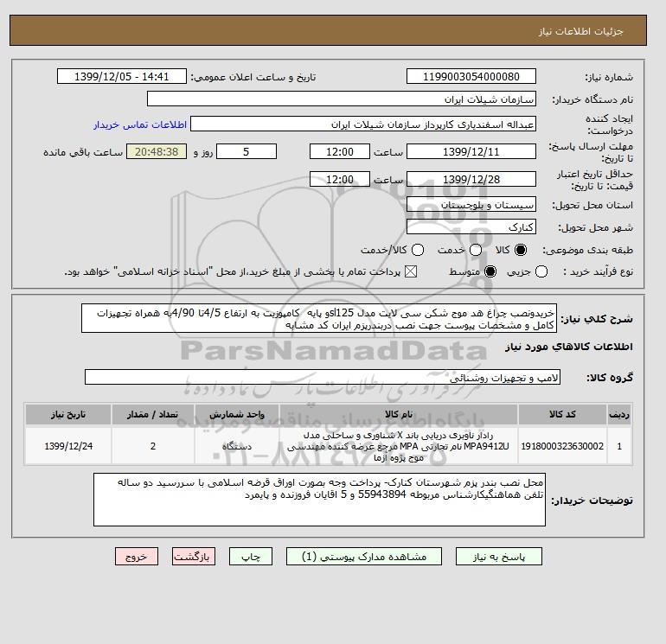Click the announcement date field 1399/12/05
Screen dimensions: 666x644
[x=121, y=76]
